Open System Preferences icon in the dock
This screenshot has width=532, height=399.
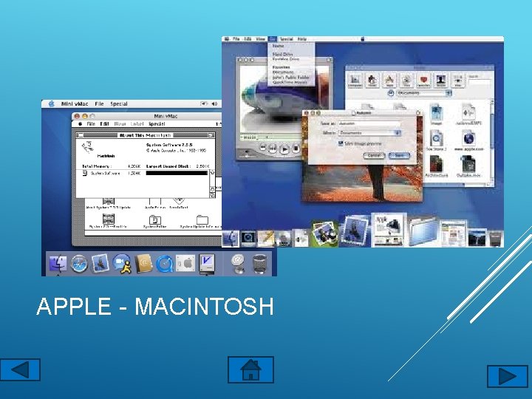pos(185,264)
